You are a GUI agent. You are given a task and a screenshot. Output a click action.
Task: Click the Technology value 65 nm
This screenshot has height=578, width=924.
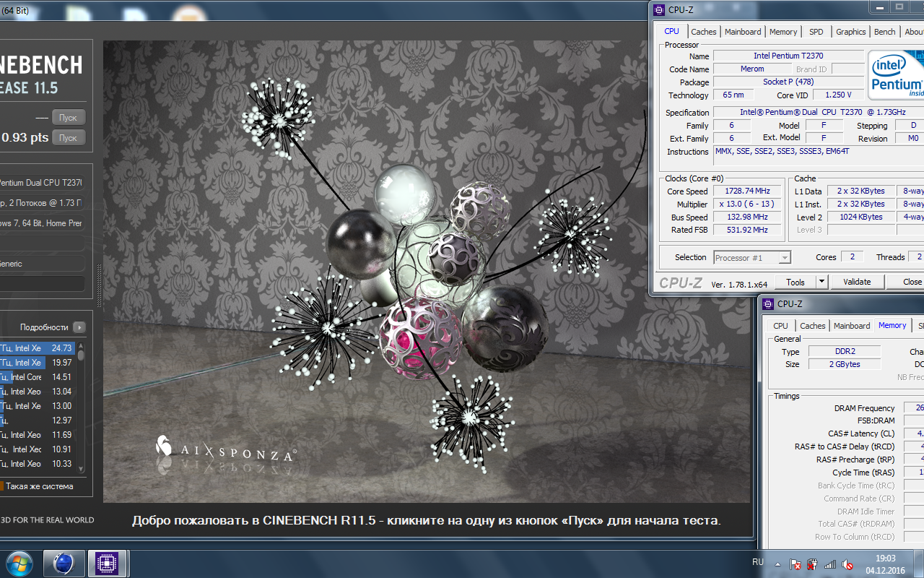[733, 95]
